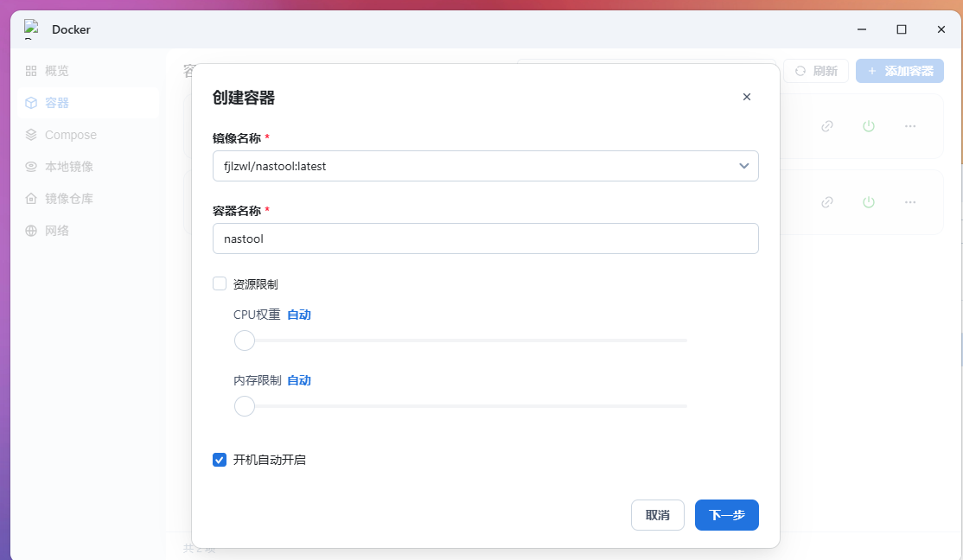
Task: Uncheck 开机自动开启 checkbox
Action: click(x=220, y=459)
